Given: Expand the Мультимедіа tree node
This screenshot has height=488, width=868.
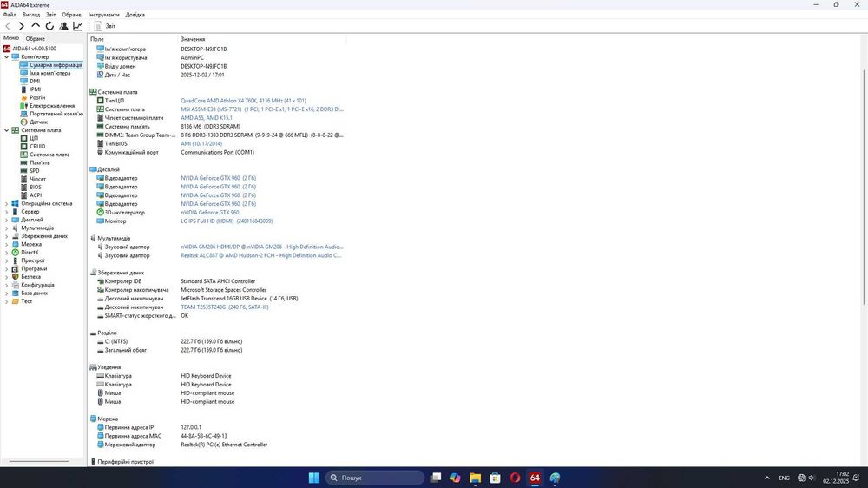Looking at the screenshot, I should (x=7, y=228).
